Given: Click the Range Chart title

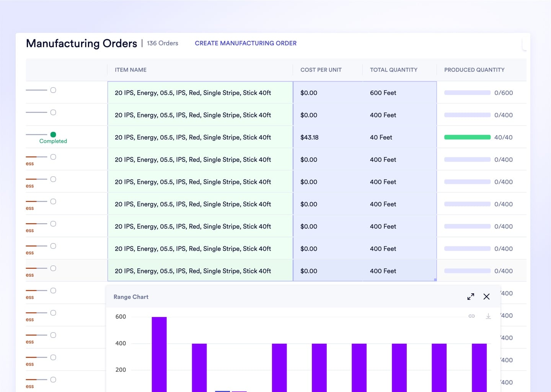Looking at the screenshot, I should coord(131,297).
